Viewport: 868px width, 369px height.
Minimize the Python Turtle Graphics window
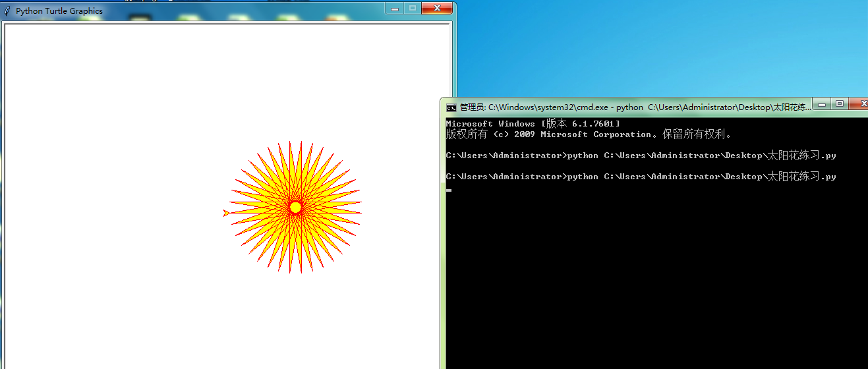pyautogui.click(x=395, y=9)
